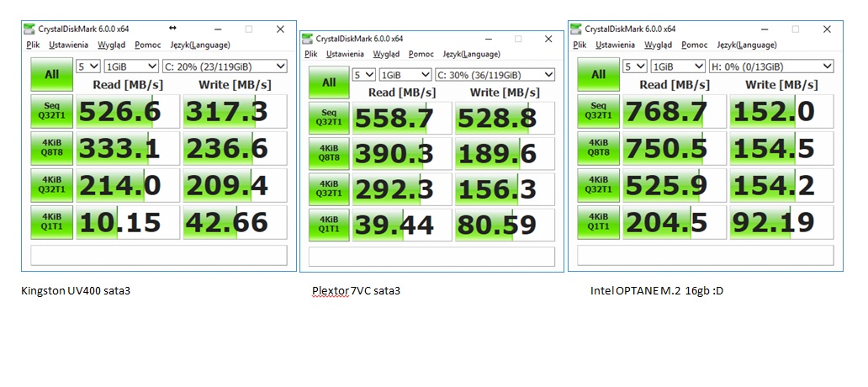Image resolution: width=868 pixels, height=387 pixels.
Task: Open Wygląd menu in Optane window
Action: pos(659,45)
